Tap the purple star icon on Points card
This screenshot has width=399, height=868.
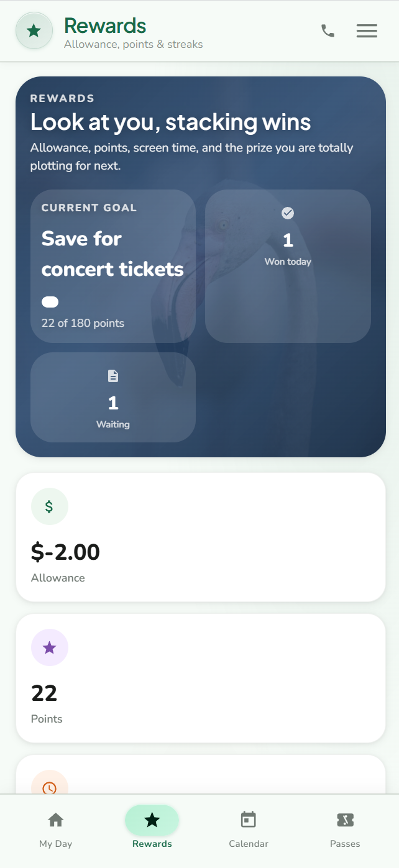click(x=49, y=647)
